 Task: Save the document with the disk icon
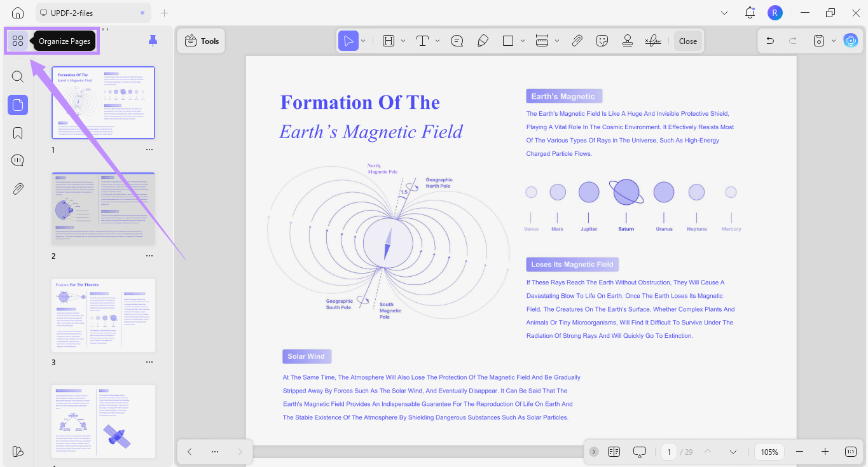coord(820,41)
